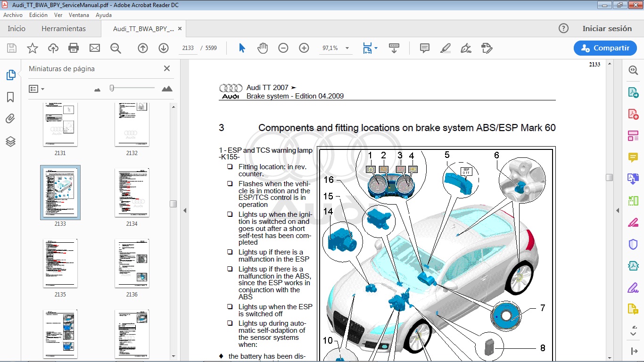Image resolution: width=644 pixels, height=362 pixels.
Task: Open Ventana menu
Action: pos(79,15)
